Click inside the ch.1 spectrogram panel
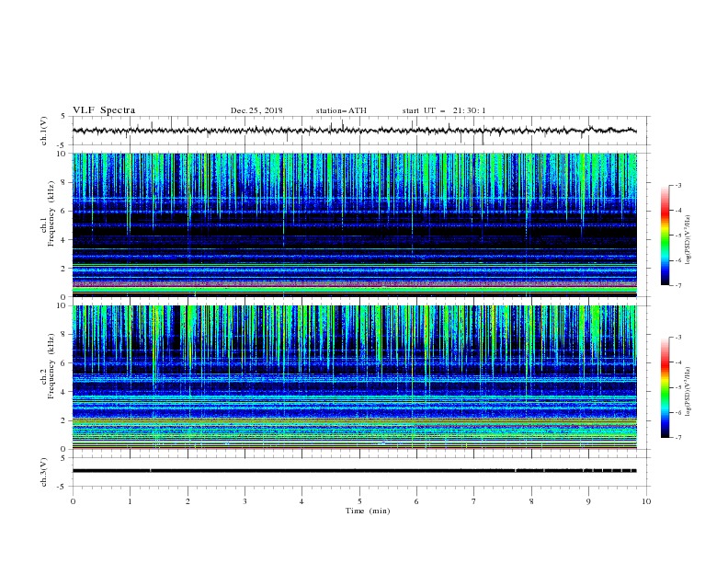This screenshot has height=563, width=728. (x=354, y=224)
